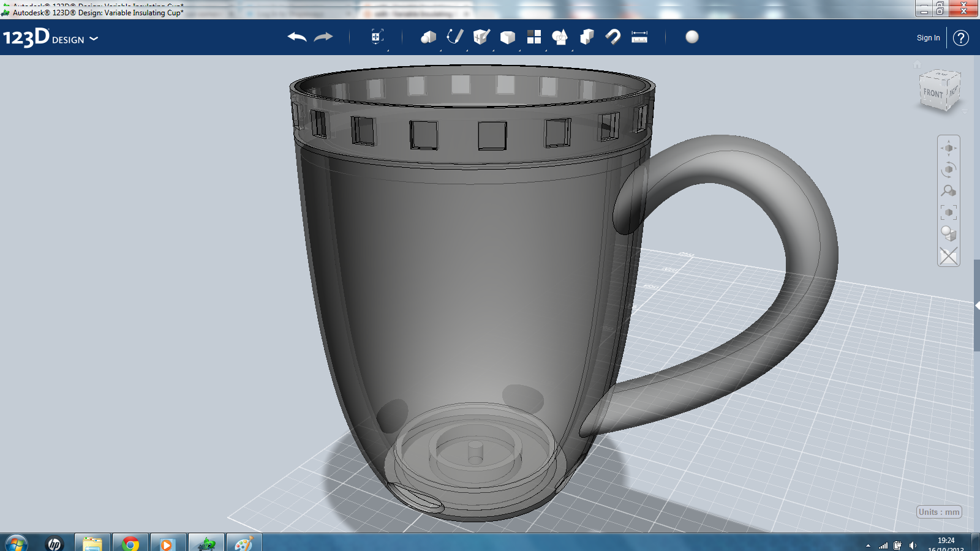Open the Combine tool
This screenshot has width=980, height=551.
[560, 37]
